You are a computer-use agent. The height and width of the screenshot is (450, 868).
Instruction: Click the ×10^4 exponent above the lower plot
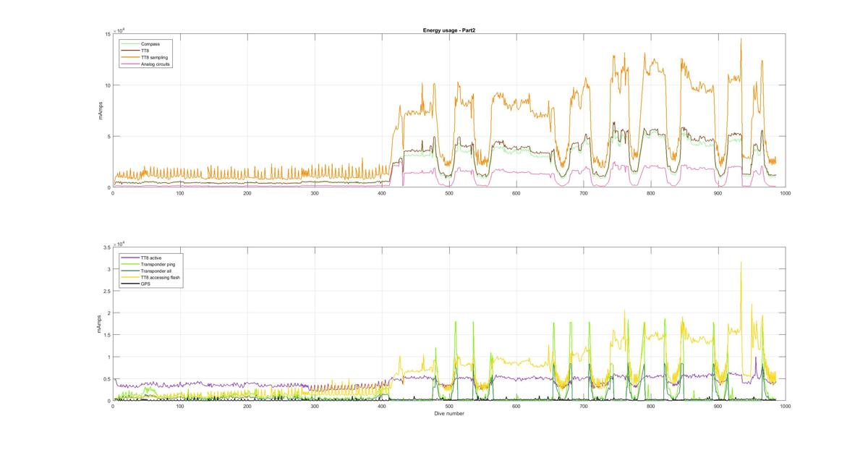(119, 243)
